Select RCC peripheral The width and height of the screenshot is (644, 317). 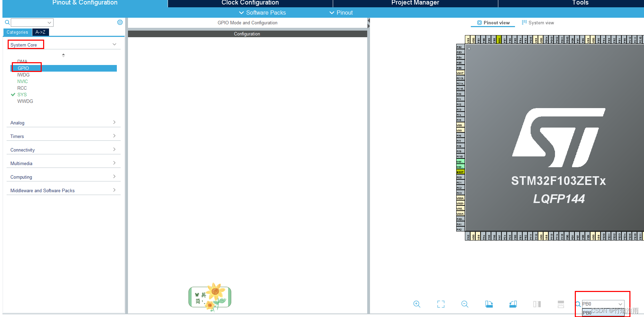coord(22,88)
